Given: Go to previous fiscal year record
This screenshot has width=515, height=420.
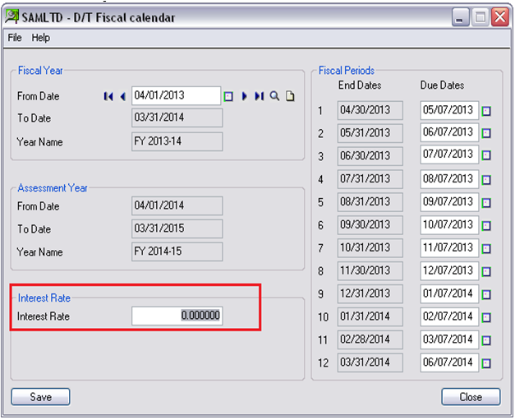Looking at the screenshot, I should (x=123, y=96).
